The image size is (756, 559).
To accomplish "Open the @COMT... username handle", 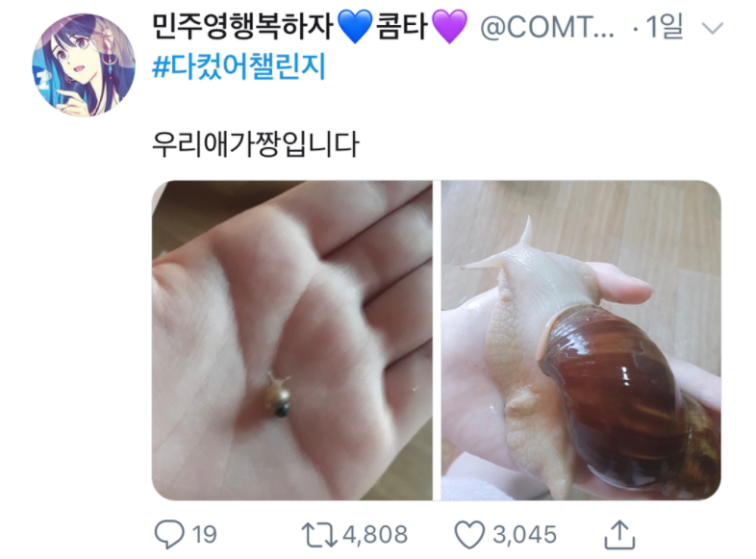I will (547, 27).
